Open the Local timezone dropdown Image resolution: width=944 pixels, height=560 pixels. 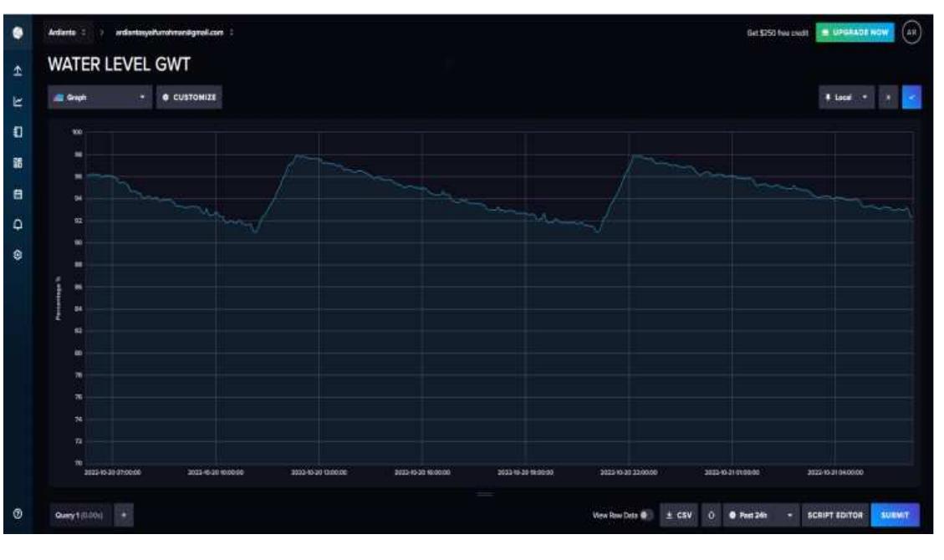point(845,98)
